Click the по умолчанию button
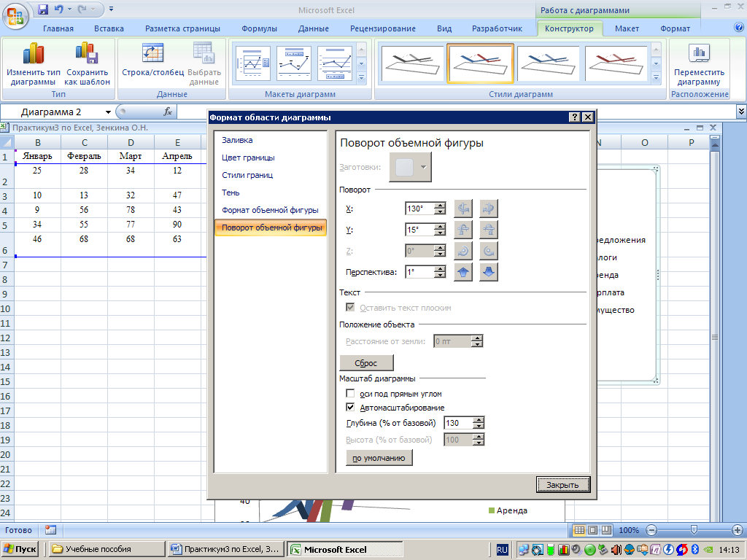 point(379,458)
